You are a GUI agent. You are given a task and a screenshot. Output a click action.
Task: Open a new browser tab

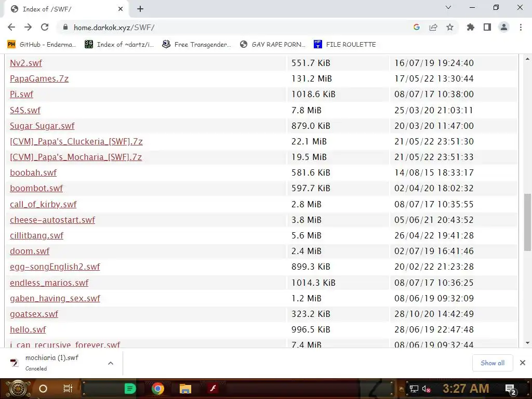coord(140,9)
